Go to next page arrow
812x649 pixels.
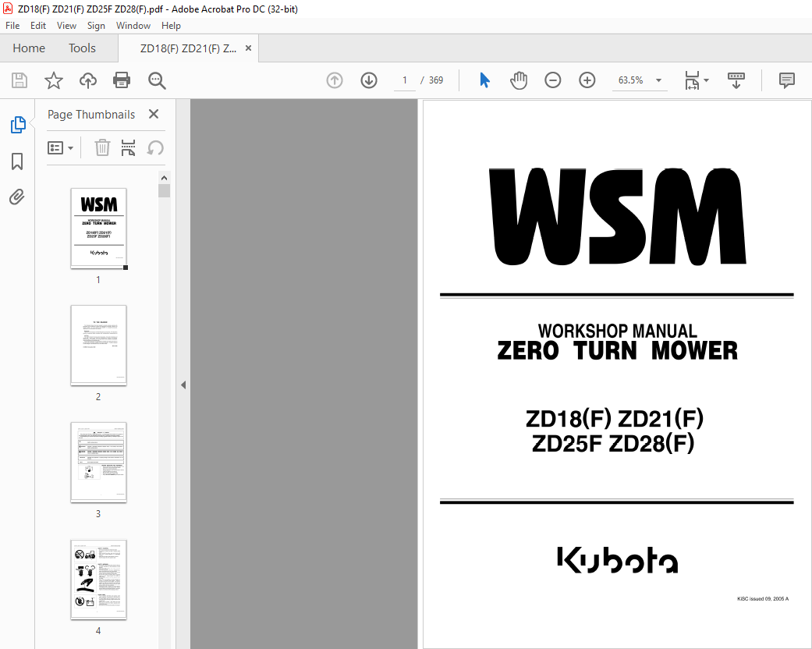click(x=369, y=80)
